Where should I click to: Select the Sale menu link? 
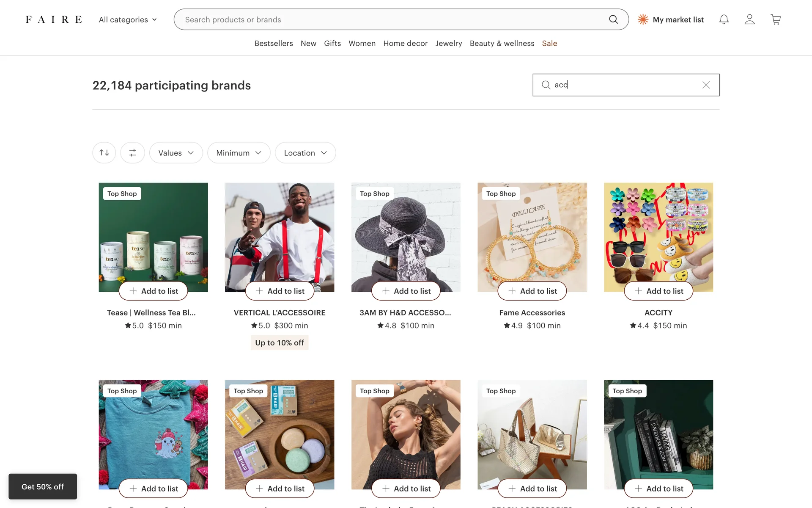pos(549,43)
